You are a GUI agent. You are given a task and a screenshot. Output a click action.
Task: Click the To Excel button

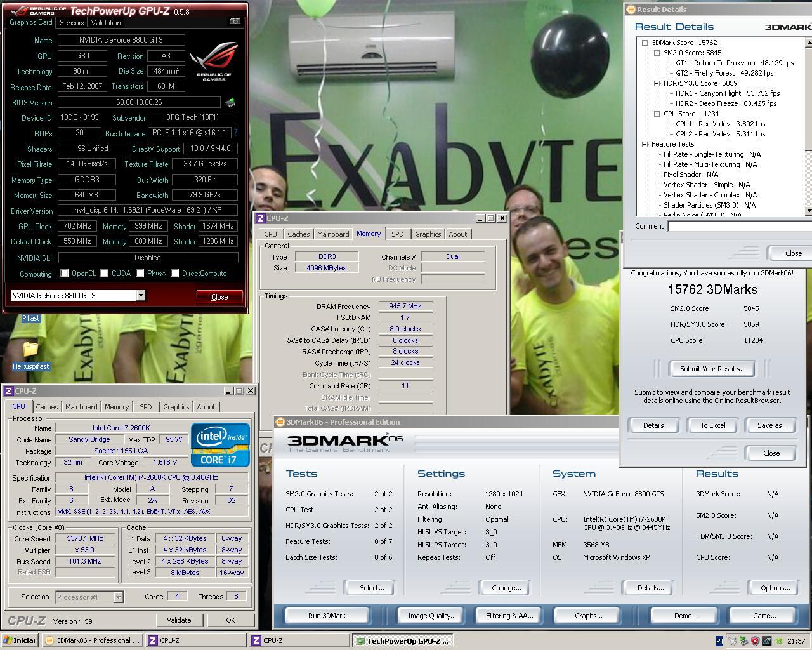[x=712, y=425]
